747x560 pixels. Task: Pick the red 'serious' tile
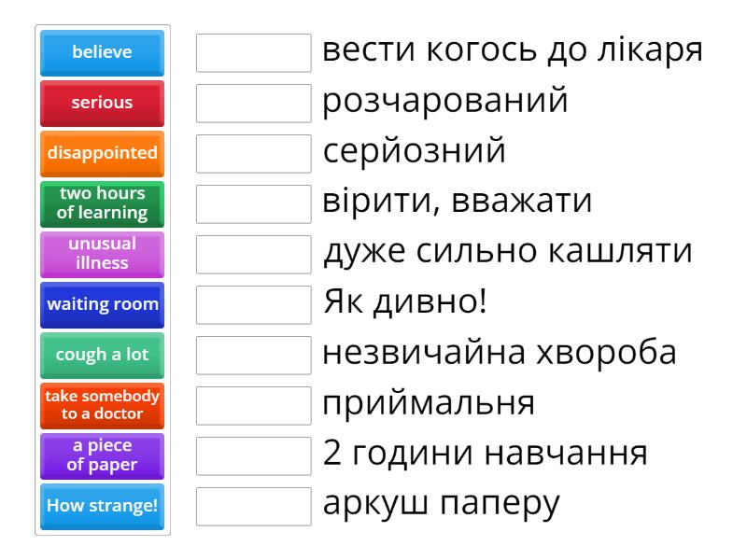[x=103, y=104]
